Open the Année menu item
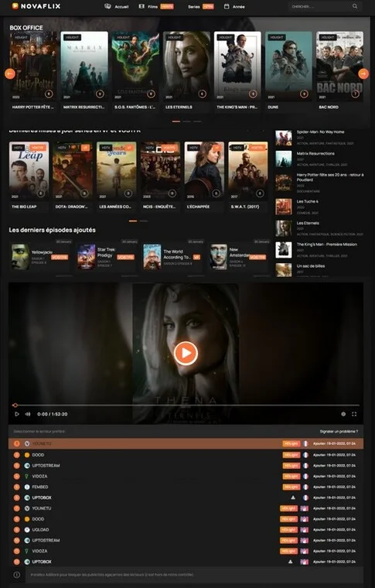The width and height of the screenshot is (375, 588). [234, 6]
